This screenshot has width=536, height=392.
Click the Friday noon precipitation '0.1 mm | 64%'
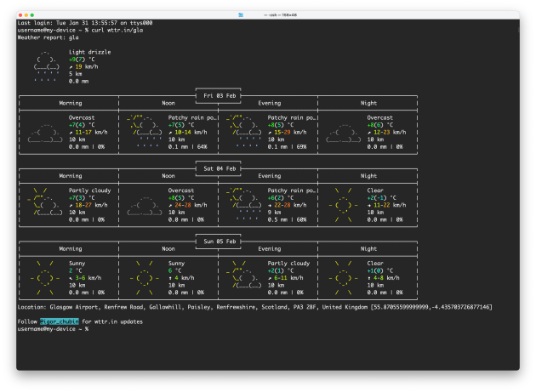pyautogui.click(x=188, y=147)
